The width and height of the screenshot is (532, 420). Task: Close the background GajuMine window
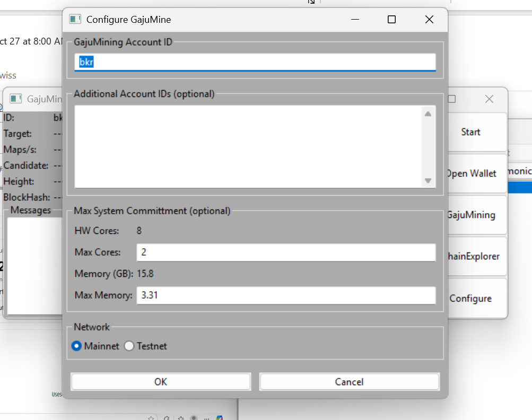tap(489, 99)
